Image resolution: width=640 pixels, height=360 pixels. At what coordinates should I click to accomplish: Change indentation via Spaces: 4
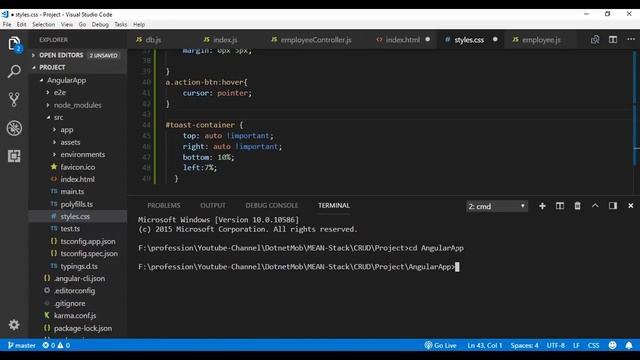pyautogui.click(x=524, y=345)
